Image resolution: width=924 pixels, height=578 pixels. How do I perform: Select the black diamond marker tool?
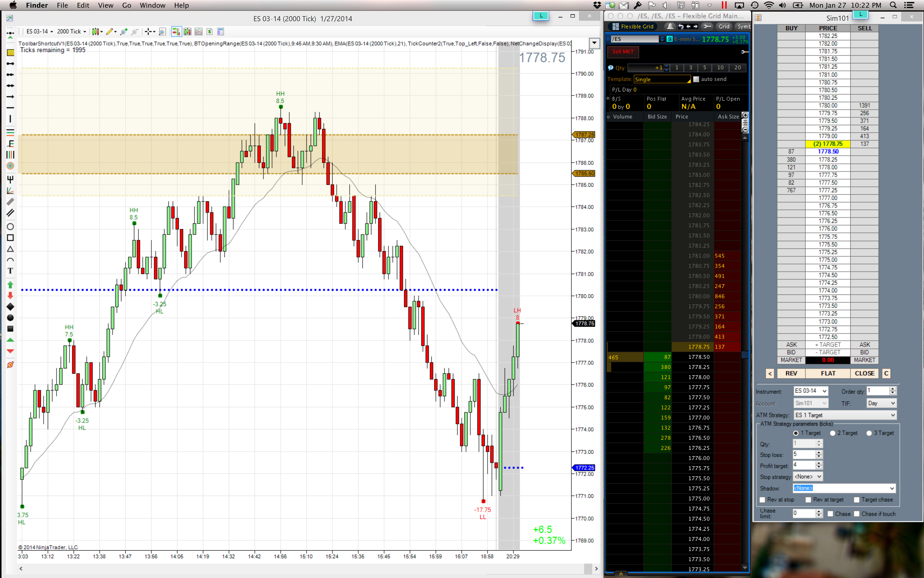[x=10, y=307]
